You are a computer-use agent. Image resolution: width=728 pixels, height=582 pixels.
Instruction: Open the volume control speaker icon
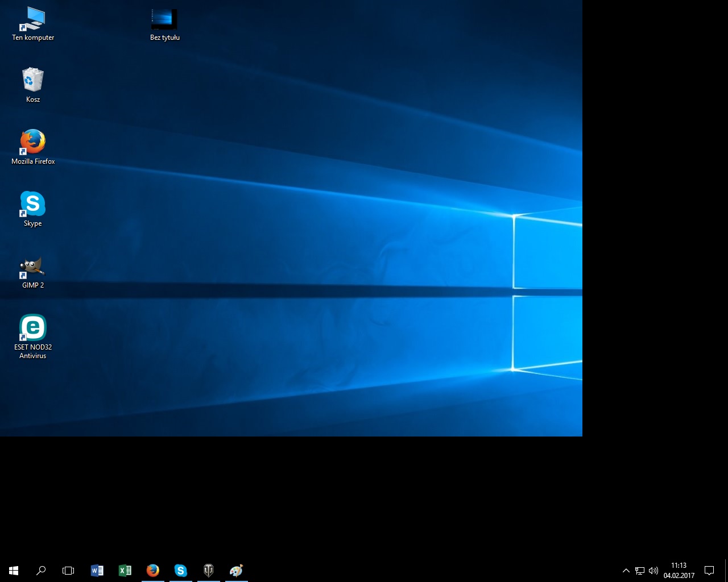[x=653, y=571]
